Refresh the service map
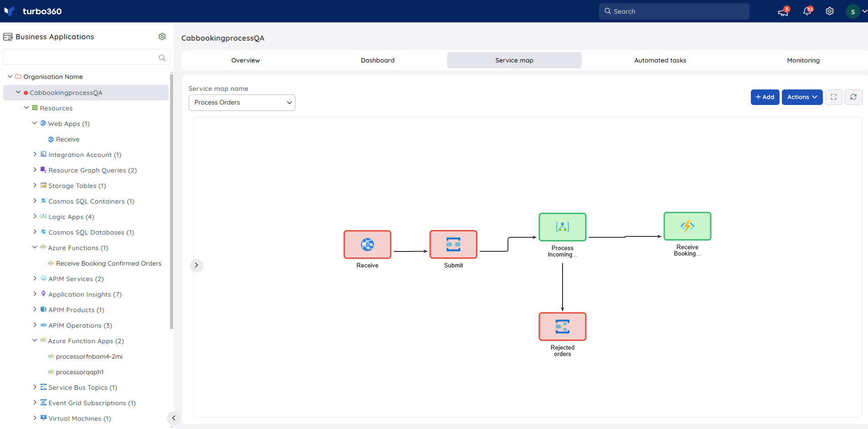Image resolution: width=868 pixels, height=429 pixels. (853, 97)
